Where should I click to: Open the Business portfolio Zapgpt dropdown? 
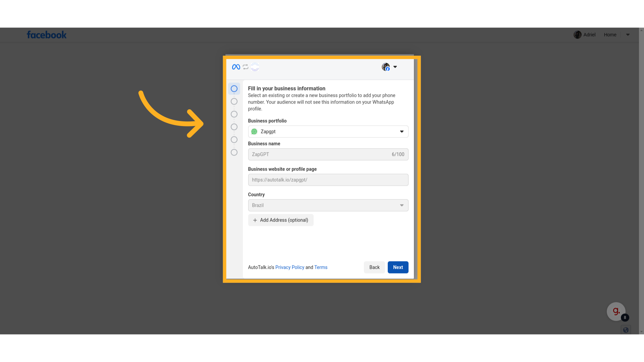[328, 132]
